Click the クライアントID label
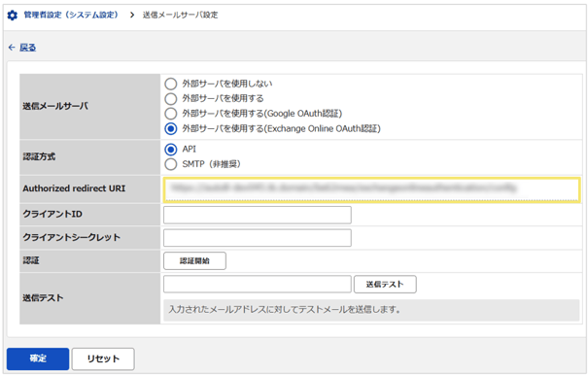 [52, 214]
